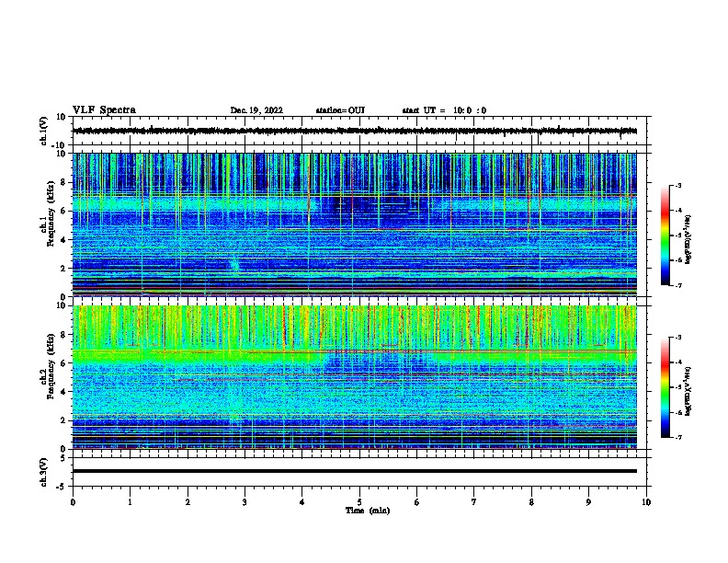Click the 'ch.1(V)' waveform axis label
The width and height of the screenshot is (728, 563).
pos(43,131)
